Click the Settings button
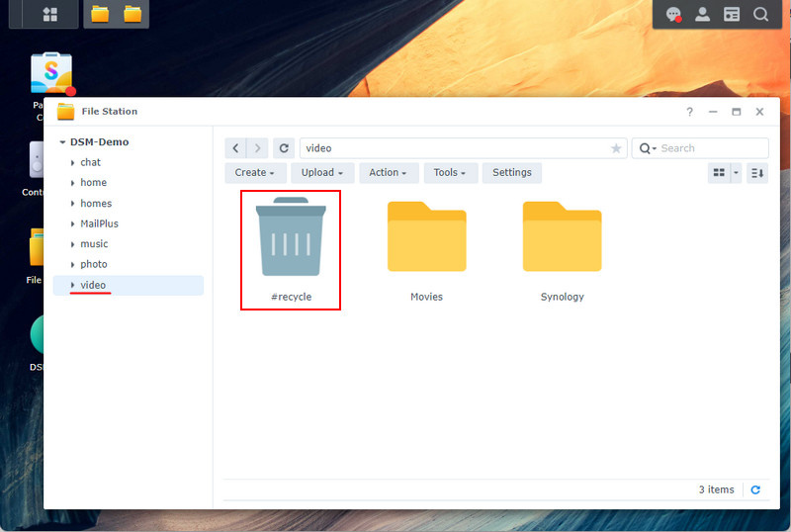Viewport: 791px width, 532px height. coord(512,173)
